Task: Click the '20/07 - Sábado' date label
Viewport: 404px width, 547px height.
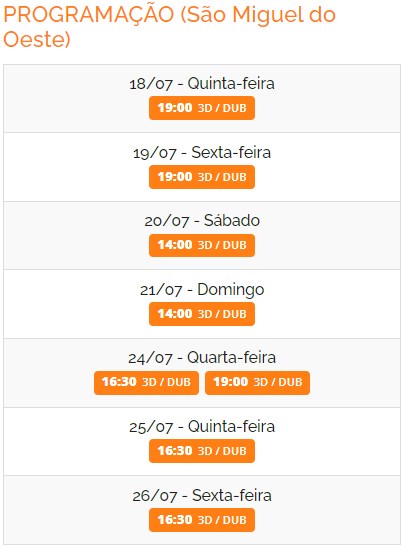Action: (x=202, y=221)
